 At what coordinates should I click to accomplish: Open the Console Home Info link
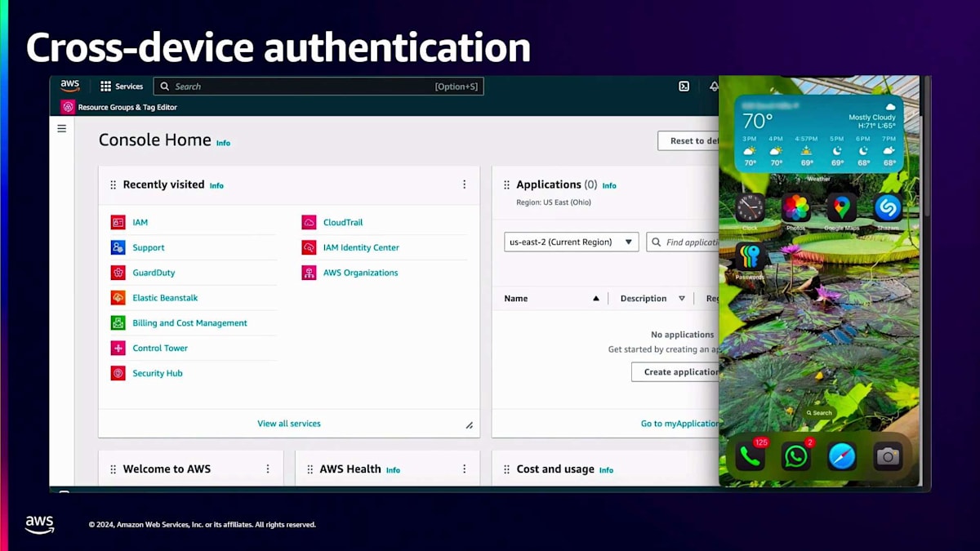pos(223,143)
